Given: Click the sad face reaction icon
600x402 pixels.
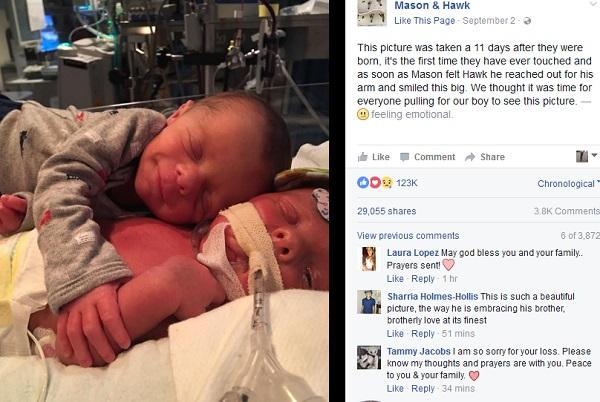Looking at the screenshot, I should click(x=387, y=183).
